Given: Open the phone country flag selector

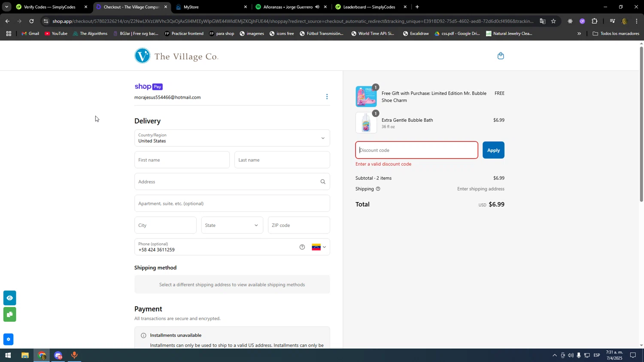Looking at the screenshot, I should (x=319, y=247).
